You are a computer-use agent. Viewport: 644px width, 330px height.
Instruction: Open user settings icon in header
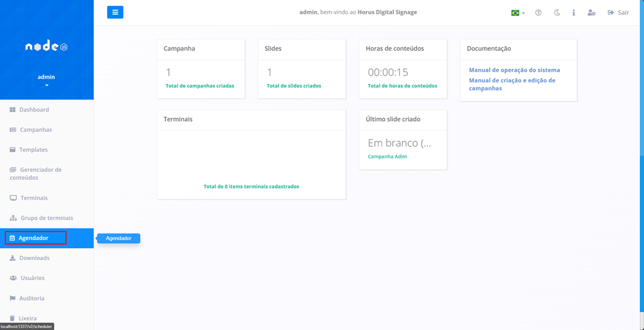click(x=591, y=12)
